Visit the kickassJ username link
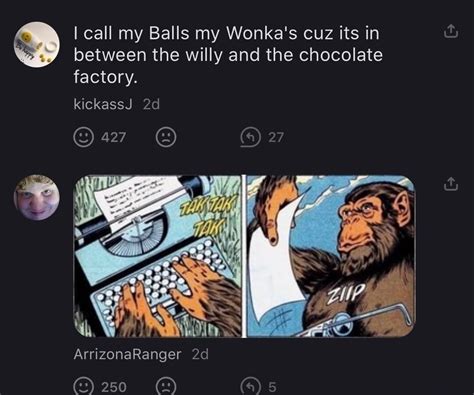Screen dimensions: 474x395 (103, 104)
